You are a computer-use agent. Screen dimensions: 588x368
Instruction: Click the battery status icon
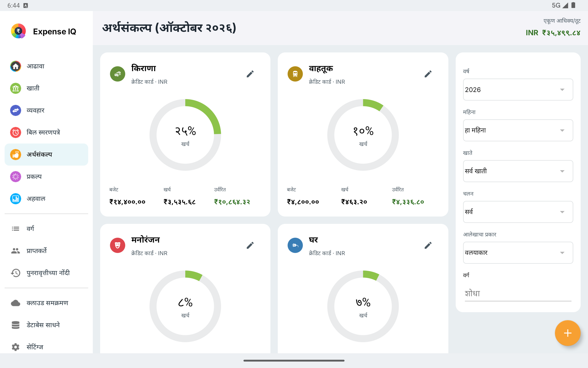573,5
